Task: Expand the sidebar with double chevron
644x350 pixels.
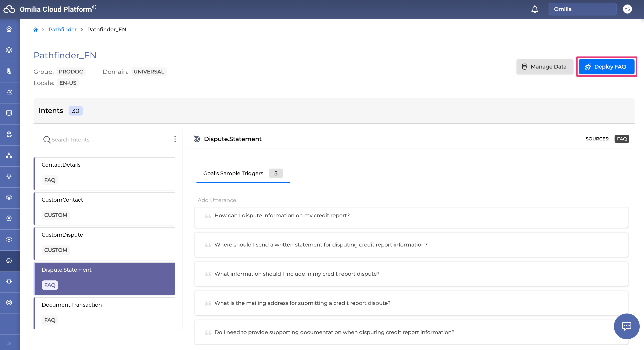Action: click(x=9, y=343)
